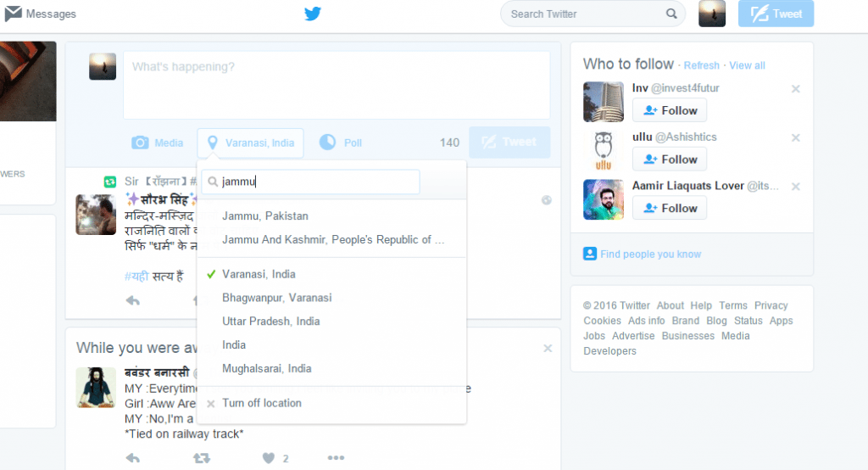View all follow suggestions
868x470 pixels.
(x=747, y=65)
